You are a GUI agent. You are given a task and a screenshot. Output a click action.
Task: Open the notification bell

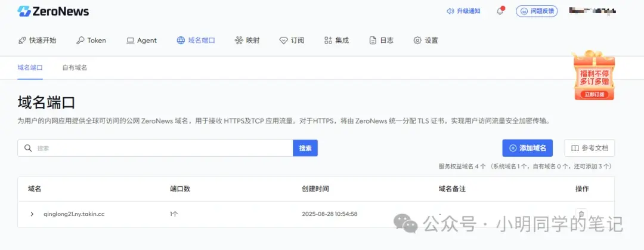(x=500, y=11)
